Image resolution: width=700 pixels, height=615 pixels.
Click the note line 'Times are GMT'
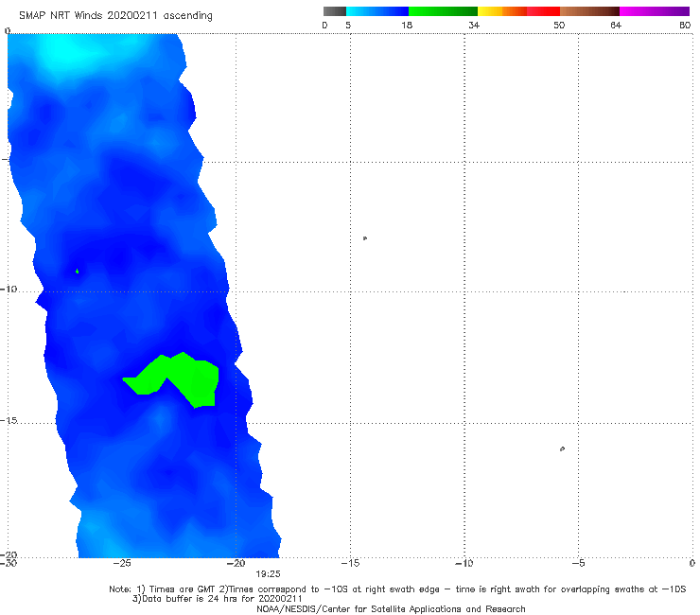pos(182,589)
